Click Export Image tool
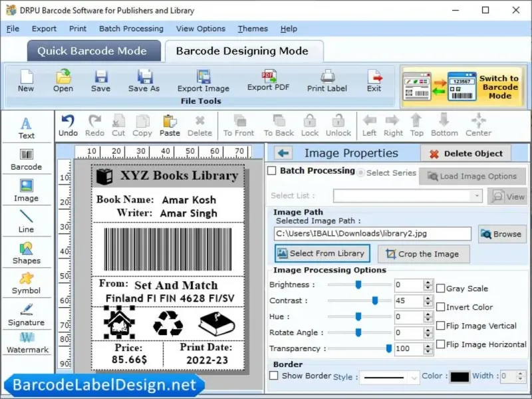Screen dimensions: 532x399 [x=203, y=80]
